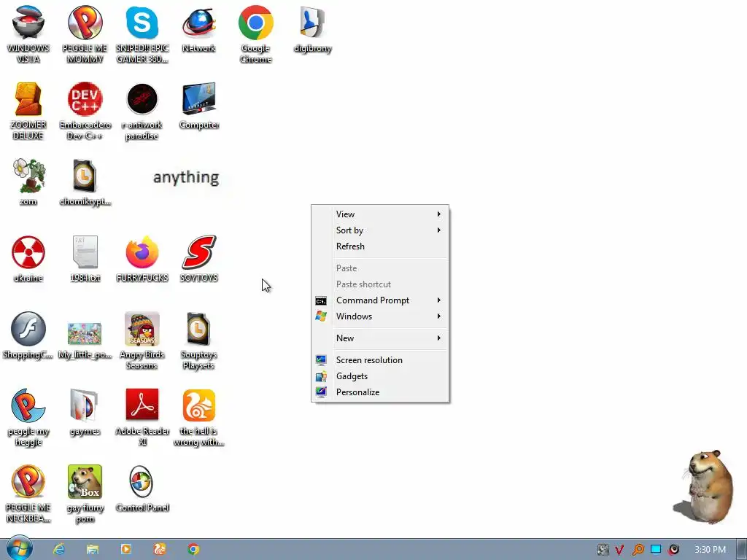
Task: Select the Embarcadero Dev-C++ icon
Action: [x=85, y=111]
